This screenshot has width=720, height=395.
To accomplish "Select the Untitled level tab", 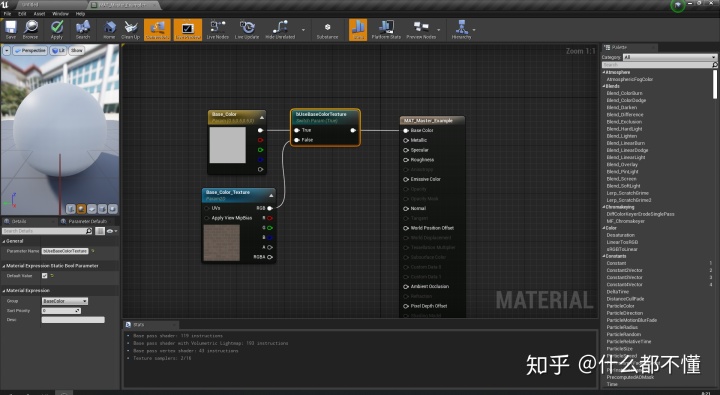I will point(30,5).
